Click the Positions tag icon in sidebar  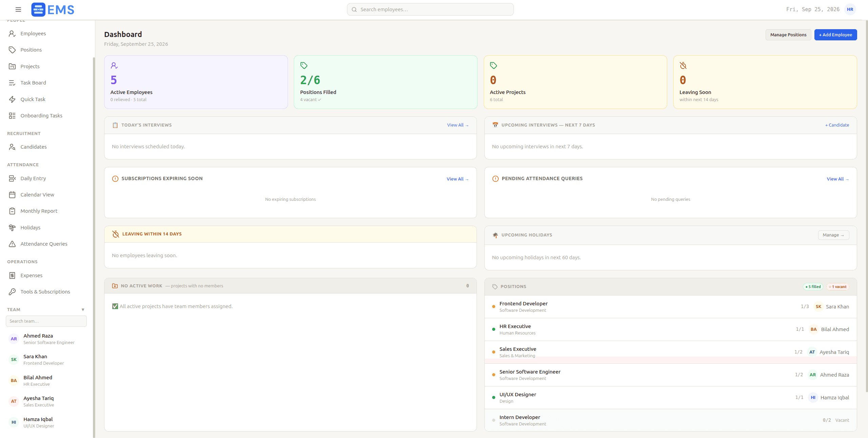click(12, 50)
